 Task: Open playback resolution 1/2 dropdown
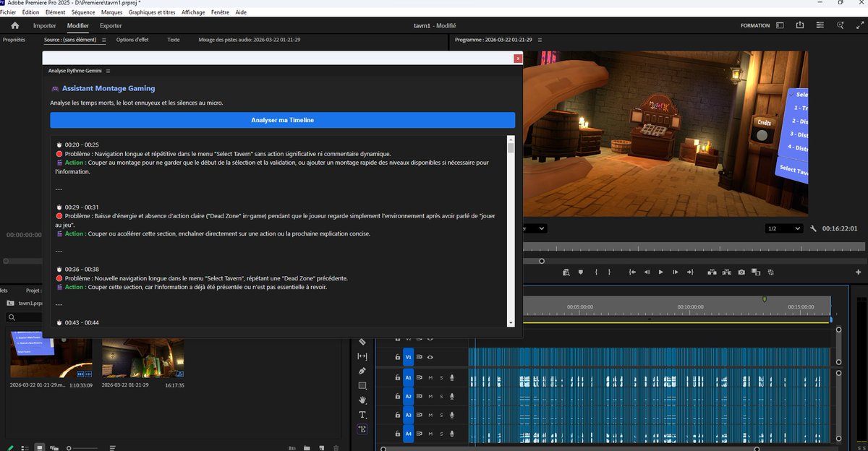coord(784,228)
